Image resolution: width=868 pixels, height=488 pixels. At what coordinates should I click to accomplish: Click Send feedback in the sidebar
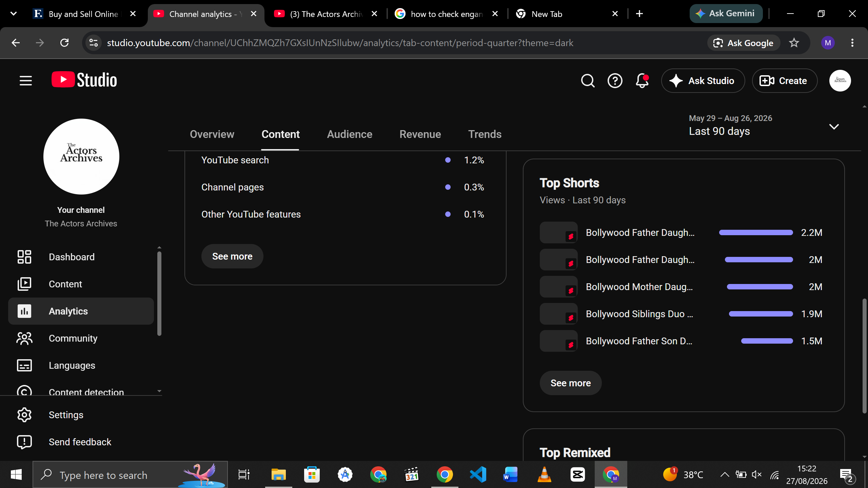[81, 442]
